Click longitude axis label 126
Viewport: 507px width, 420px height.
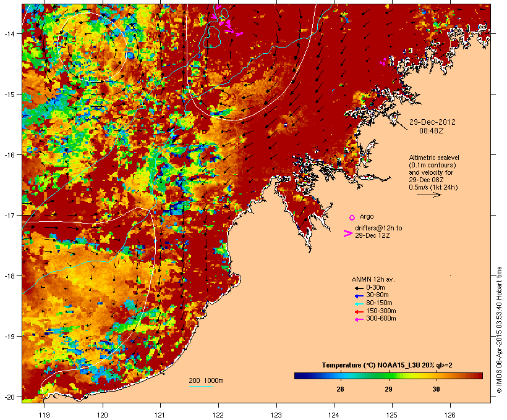tap(449, 415)
